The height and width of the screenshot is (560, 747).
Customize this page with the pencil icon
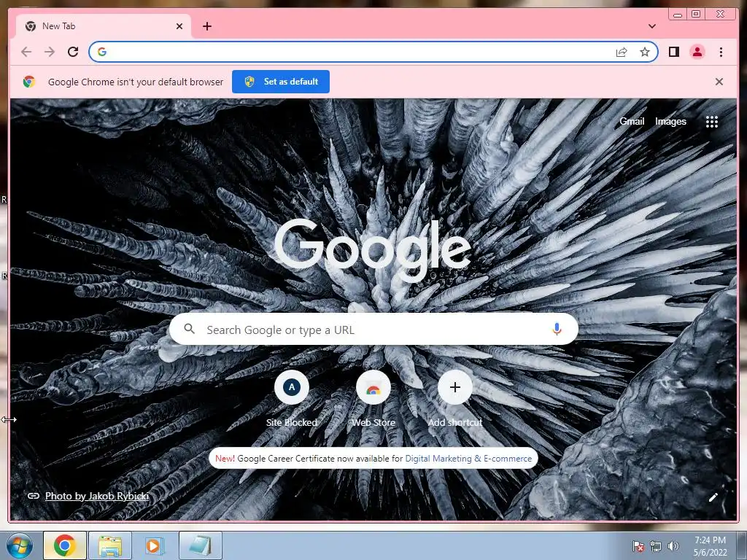coord(713,497)
